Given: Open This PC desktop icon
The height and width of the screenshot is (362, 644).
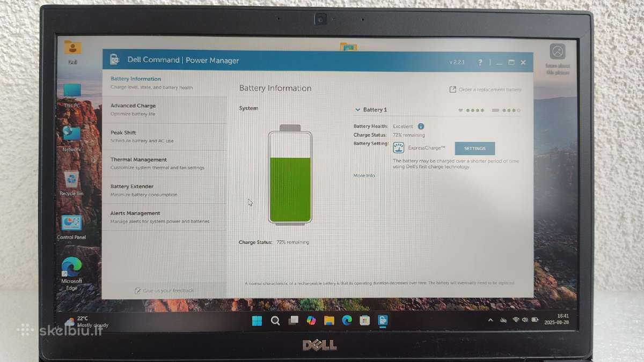Looking at the screenshot, I should 71,95.
